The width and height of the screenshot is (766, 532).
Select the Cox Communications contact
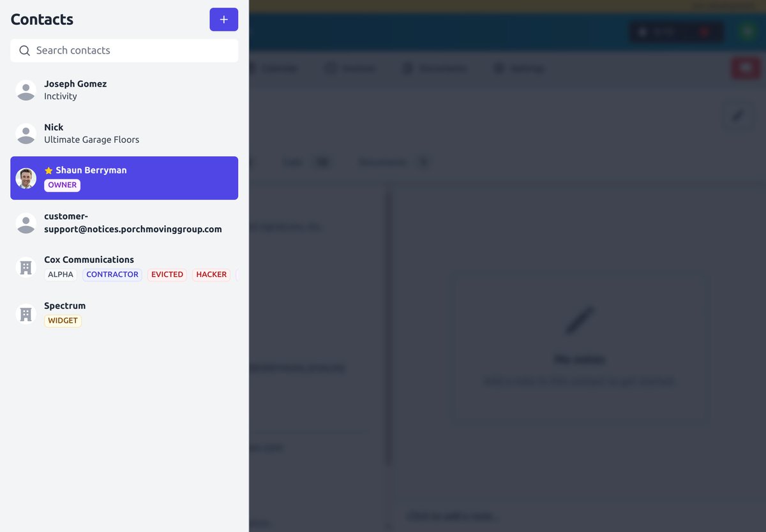pyautogui.click(x=124, y=267)
